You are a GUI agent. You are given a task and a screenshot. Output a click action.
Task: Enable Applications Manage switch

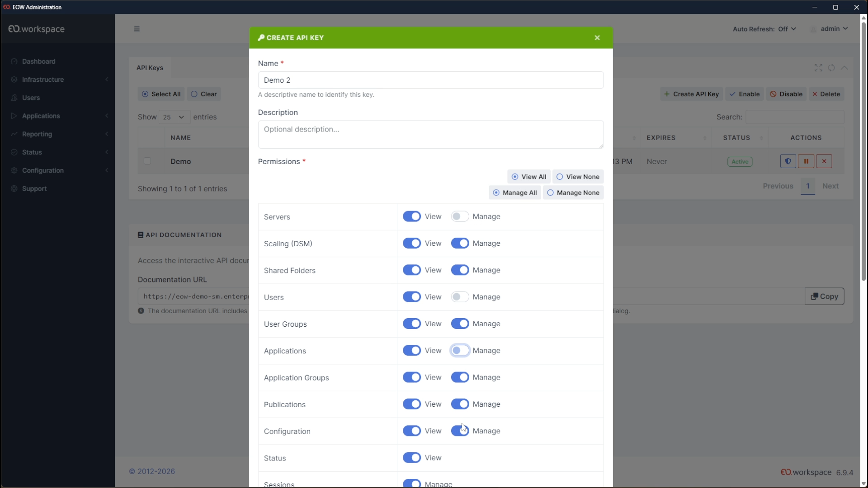point(460,350)
